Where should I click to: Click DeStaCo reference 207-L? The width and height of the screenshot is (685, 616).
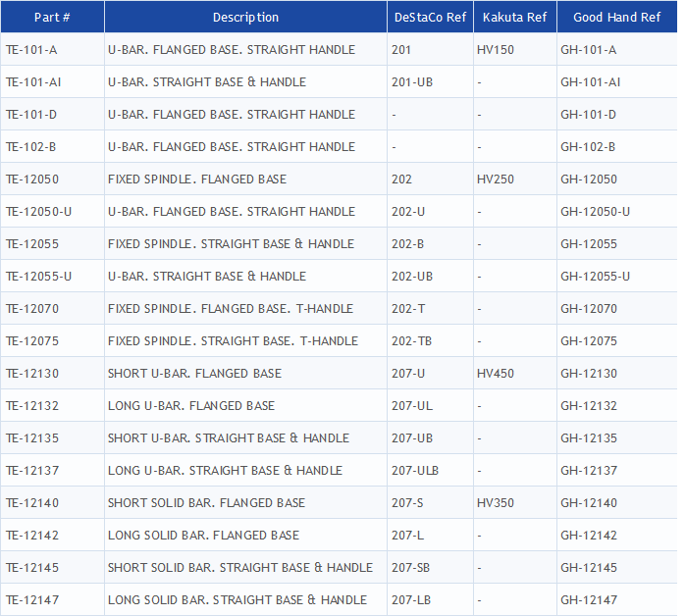click(407, 535)
